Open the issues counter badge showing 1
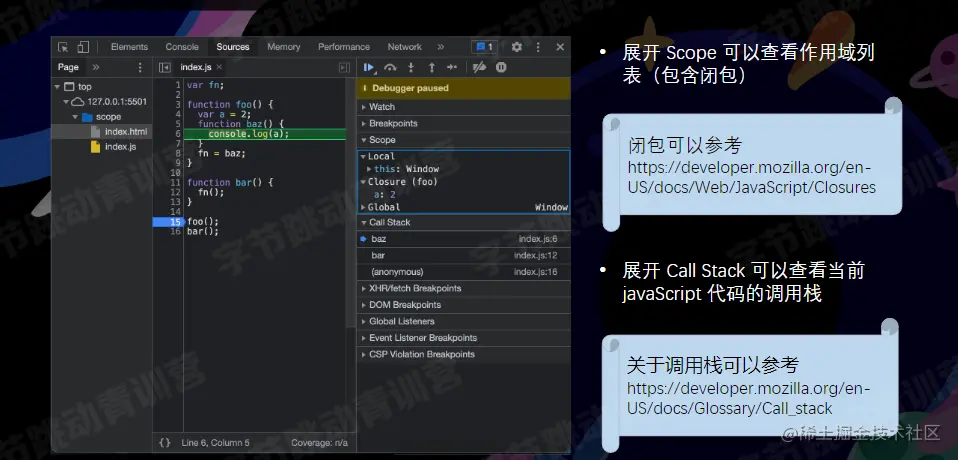The width and height of the screenshot is (958, 460). click(x=484, y=47)
